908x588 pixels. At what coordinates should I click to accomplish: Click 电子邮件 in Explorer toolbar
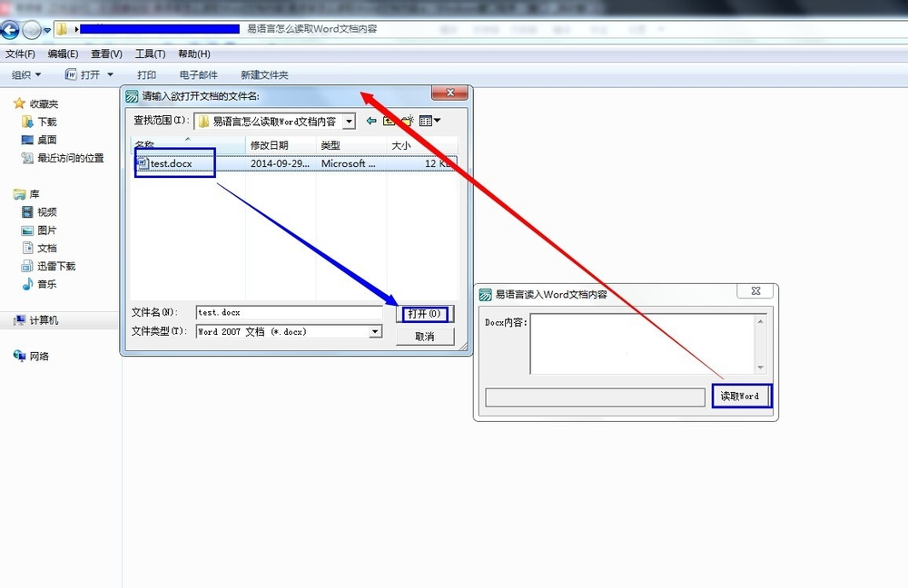click(x=198, y=74)
